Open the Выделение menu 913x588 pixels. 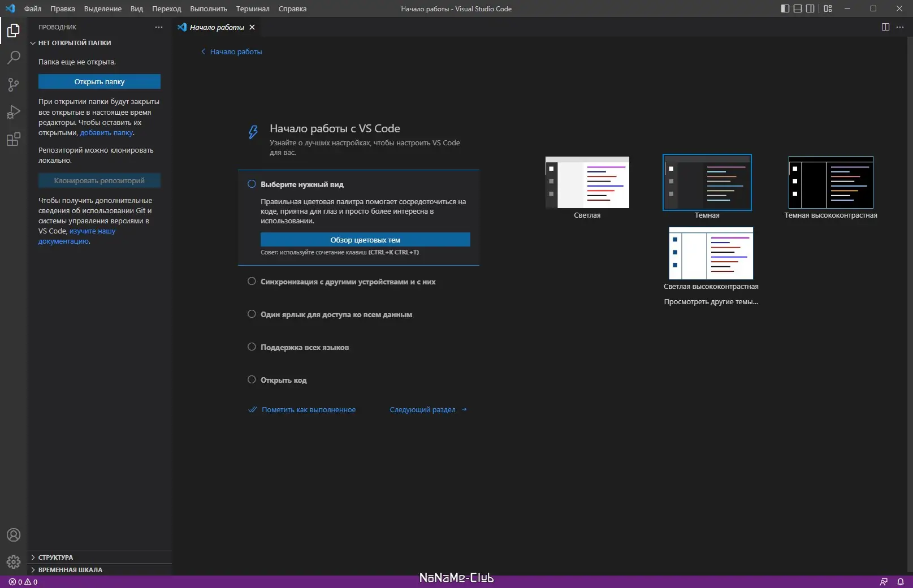(103, 8)
